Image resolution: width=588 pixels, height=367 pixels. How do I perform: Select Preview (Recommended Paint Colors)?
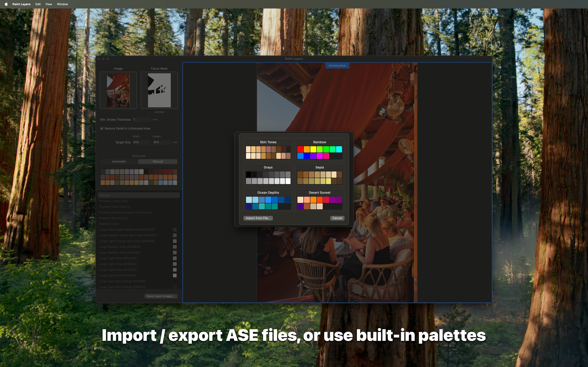[x=125, y=212]
